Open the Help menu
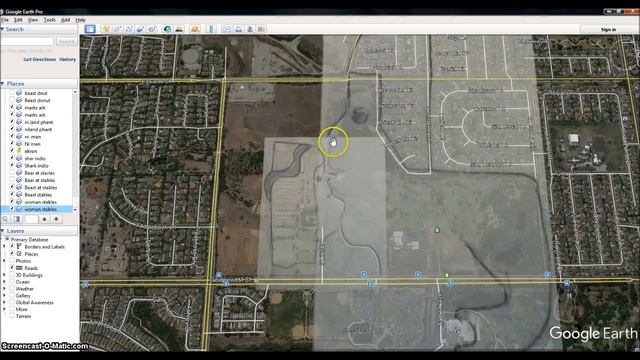 click(80, 20)
